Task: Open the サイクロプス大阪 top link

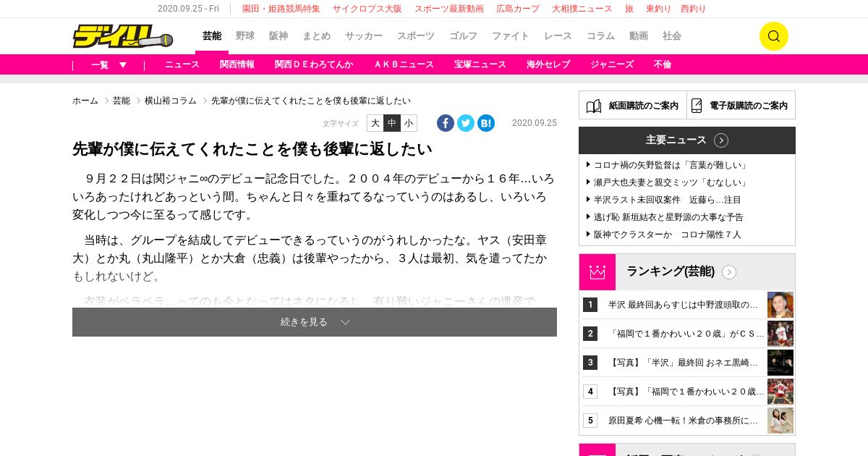Action: [x=367, y=9]
